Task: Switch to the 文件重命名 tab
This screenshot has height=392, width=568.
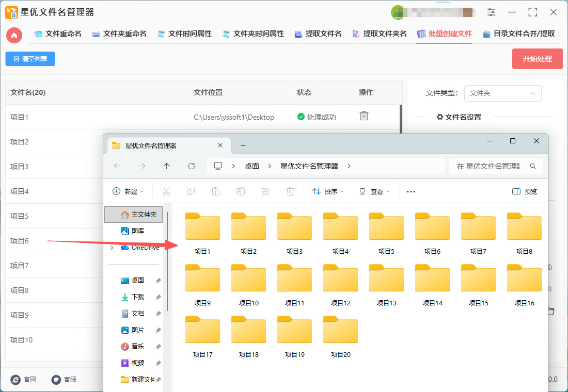Action: (x=58, y=34)
